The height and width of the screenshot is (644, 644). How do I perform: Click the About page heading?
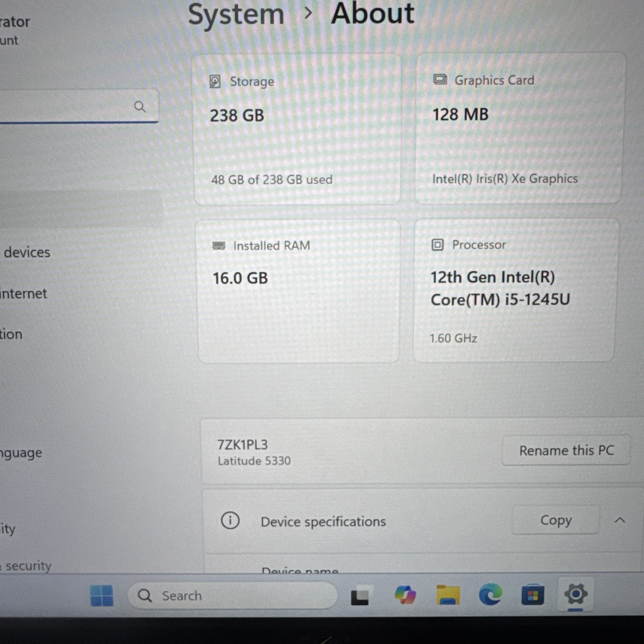point(372,14)
